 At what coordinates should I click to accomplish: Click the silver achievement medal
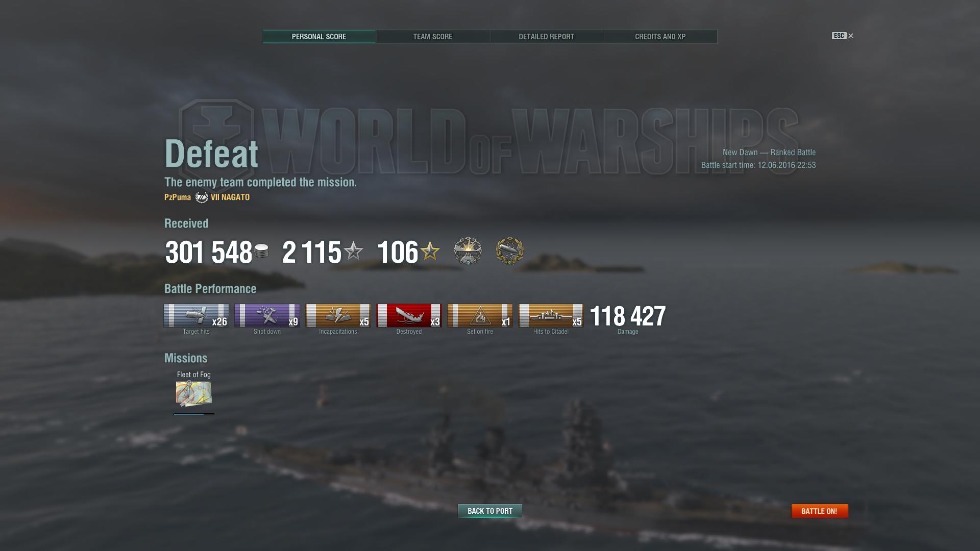click(x=468, y=251)
